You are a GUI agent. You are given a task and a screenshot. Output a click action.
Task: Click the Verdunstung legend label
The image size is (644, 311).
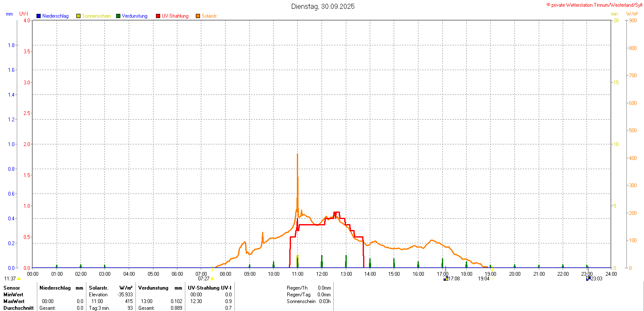click(135, 16)
